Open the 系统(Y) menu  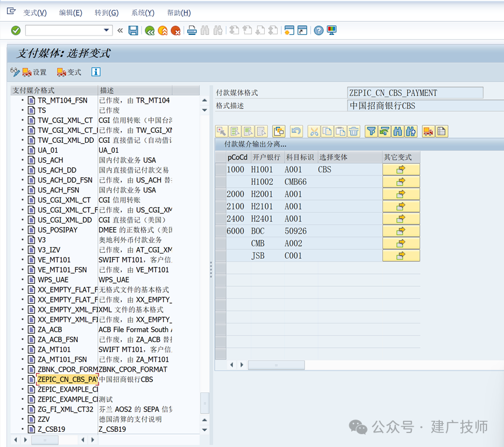143,13
